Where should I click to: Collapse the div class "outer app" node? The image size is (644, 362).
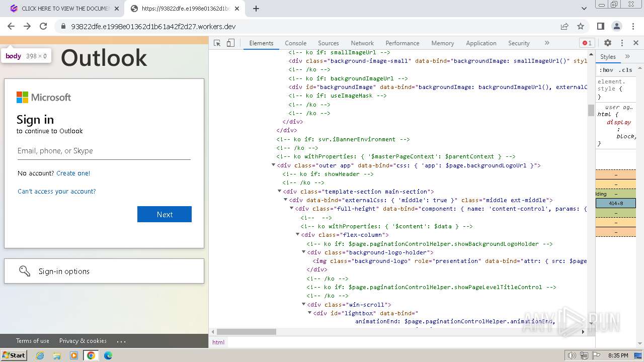[x=274, y=165]
